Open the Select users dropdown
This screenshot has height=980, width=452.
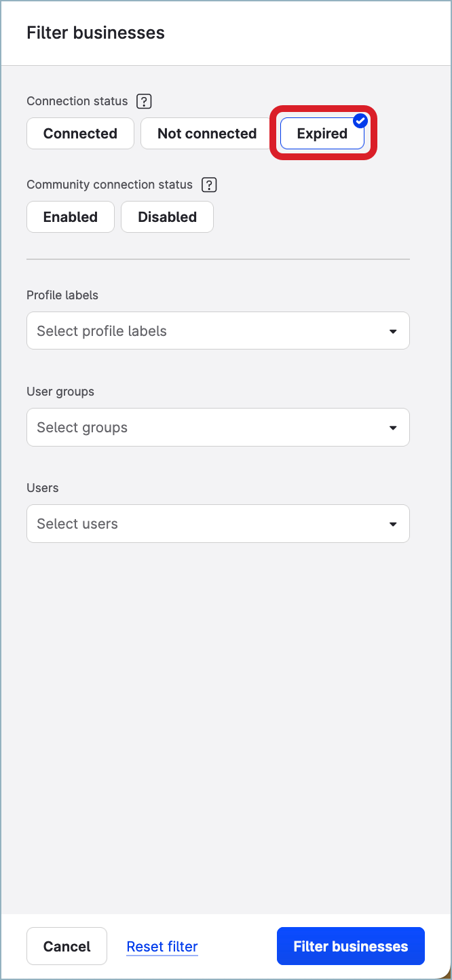[x=204, y=524]
